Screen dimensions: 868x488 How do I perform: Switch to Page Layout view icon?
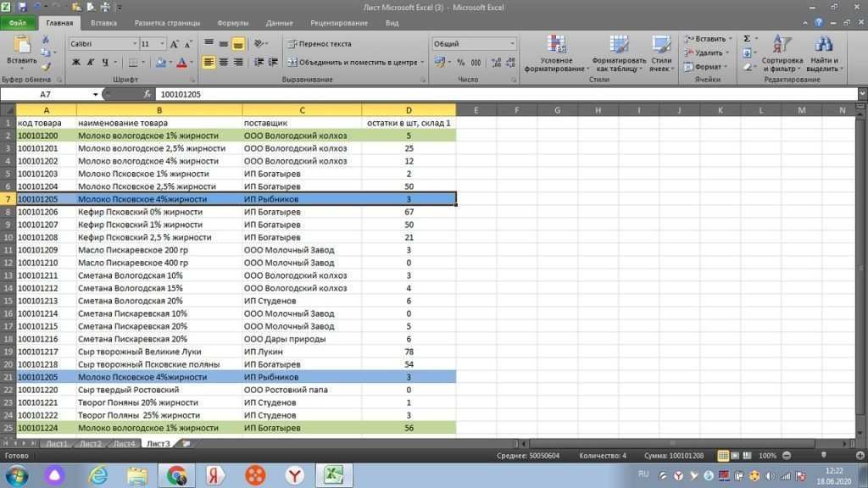[x=735, y=456]
